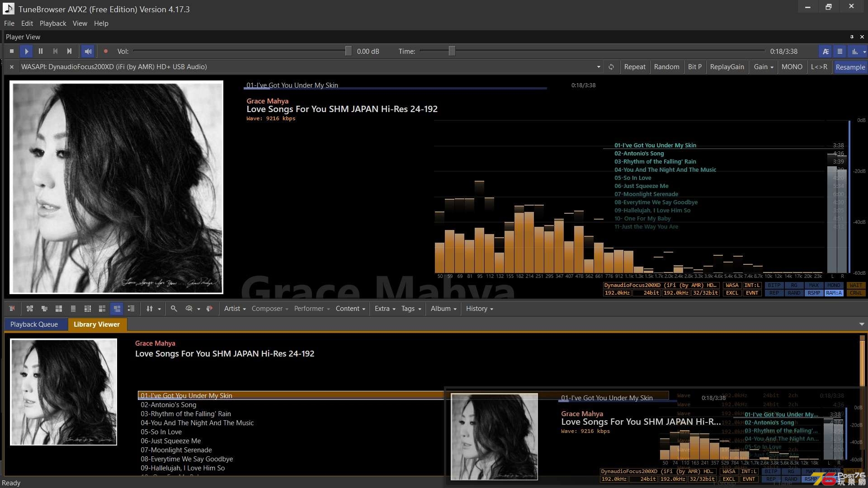Image resolution: width=868 pixels, height=488 pixels.
Task: Click the RAM:A status indicator
Action: coord(834,293)
